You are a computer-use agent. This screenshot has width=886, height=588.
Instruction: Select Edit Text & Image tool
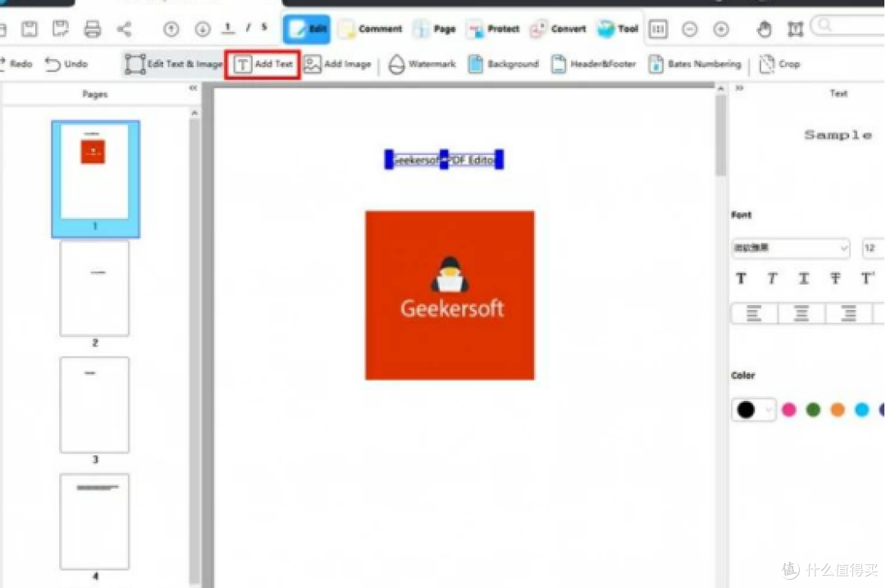[173, 64]
